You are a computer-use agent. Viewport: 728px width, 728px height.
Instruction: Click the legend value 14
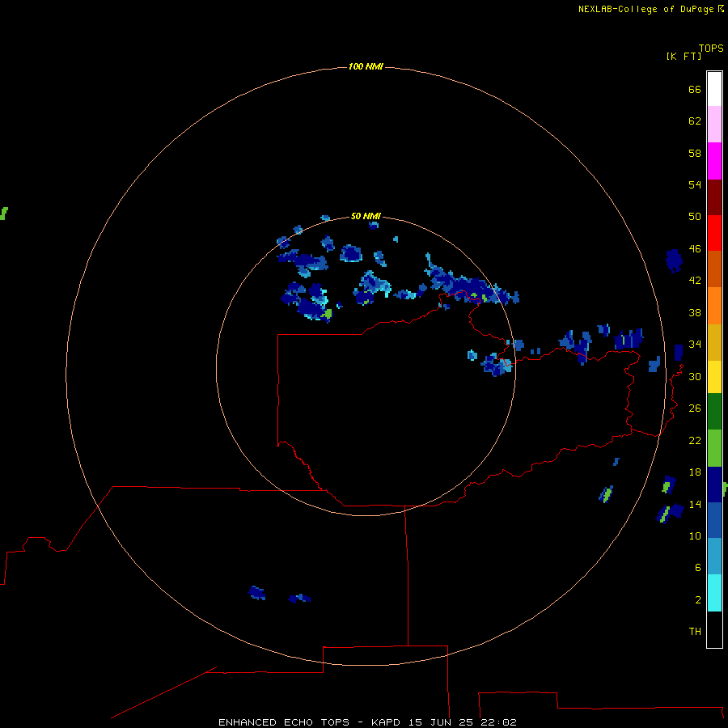pos(695,504)
